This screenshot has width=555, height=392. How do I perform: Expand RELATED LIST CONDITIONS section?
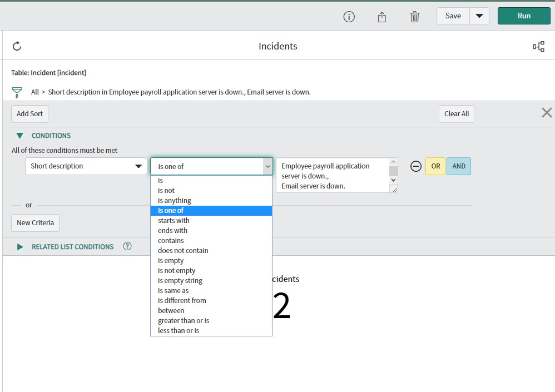(20, 247)
